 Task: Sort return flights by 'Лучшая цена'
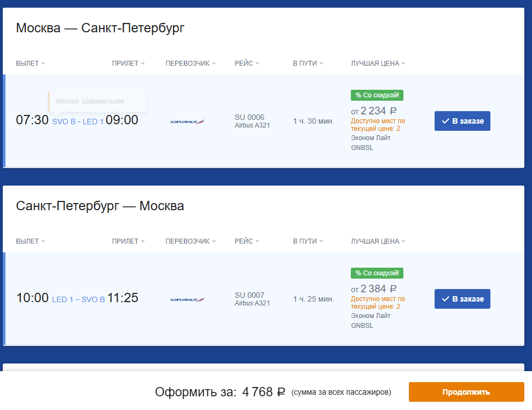(378, 241)
